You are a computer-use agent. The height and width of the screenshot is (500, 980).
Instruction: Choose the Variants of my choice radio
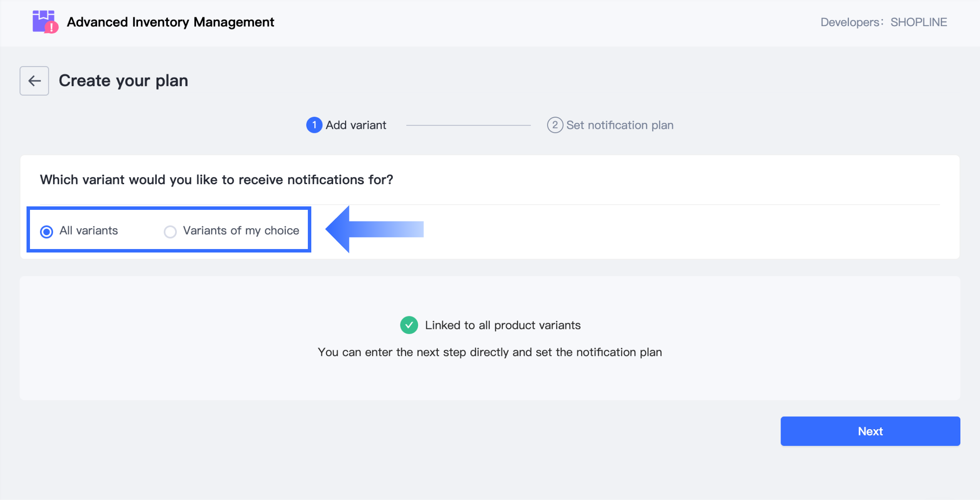point(170,232)
